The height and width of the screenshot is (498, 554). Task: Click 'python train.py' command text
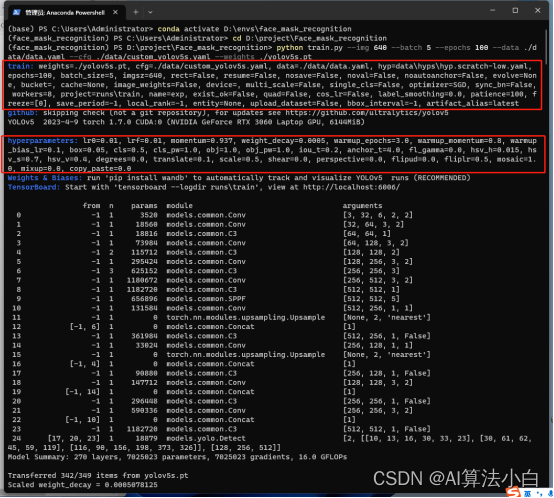click(x=310, y=48)
